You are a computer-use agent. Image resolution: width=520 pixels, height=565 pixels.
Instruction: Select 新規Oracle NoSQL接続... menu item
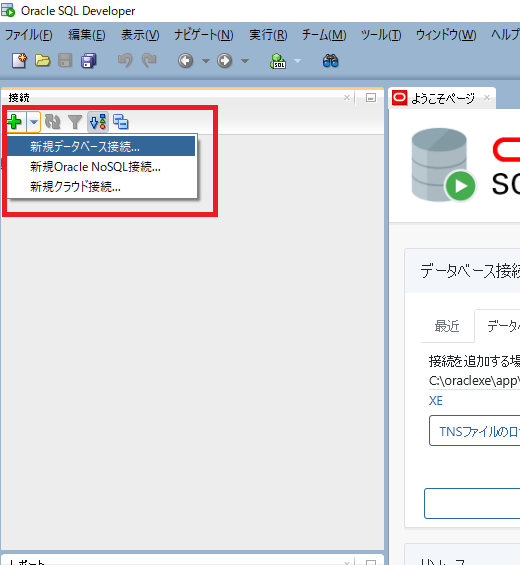[x=101, y=167]
